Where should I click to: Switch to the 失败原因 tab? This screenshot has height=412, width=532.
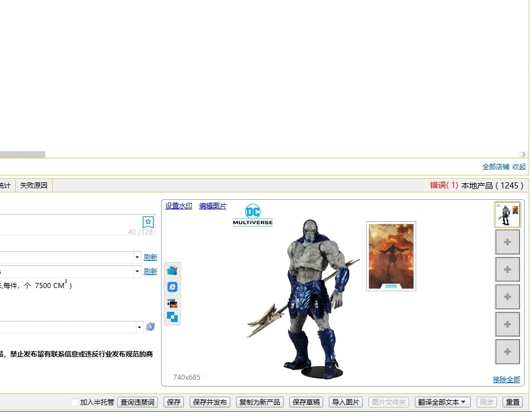point(33,185)
